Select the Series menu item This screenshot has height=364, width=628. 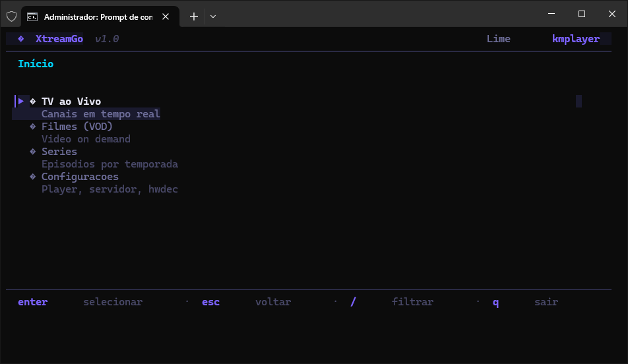(59, 152)
